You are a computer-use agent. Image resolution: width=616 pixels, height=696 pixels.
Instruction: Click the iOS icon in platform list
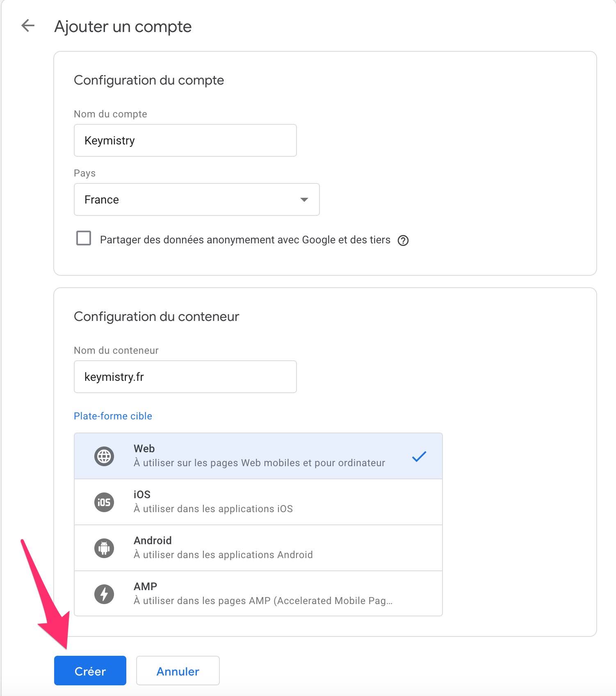[104, 501]
